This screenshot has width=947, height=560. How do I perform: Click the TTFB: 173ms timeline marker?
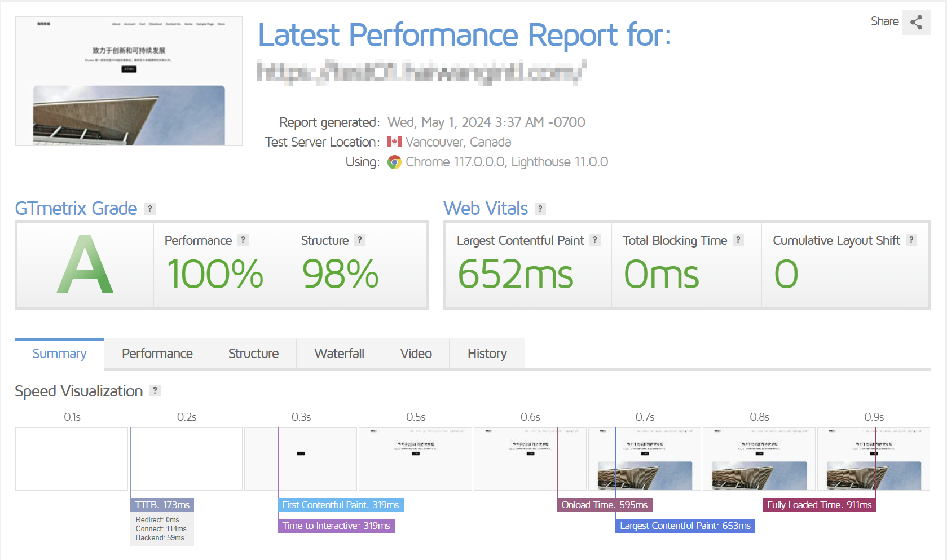coord(162,505)
